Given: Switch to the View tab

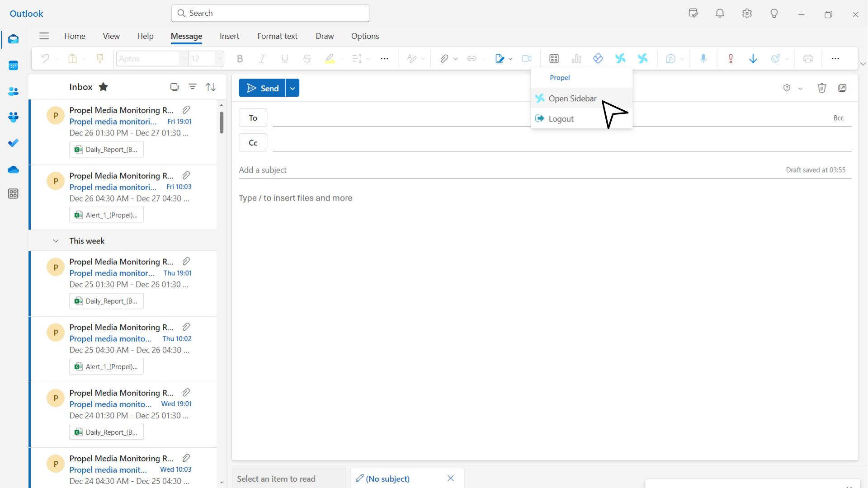Looking at the screenshot, I should click(x=111, y=36).
